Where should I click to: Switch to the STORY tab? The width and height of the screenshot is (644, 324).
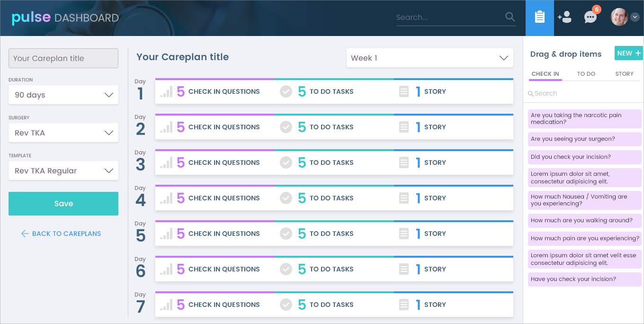tap(624, 74)
